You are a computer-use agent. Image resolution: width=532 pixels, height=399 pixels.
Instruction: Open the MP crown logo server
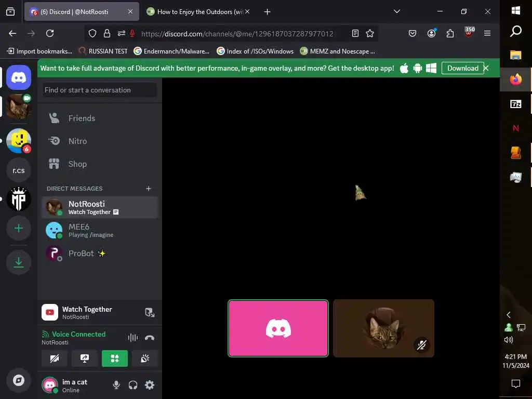click(19, 199)
